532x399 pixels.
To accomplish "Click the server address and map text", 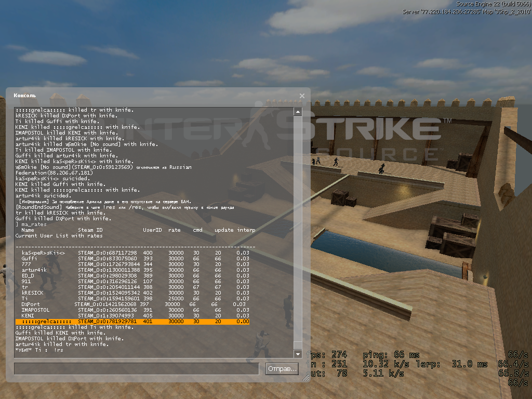I will tap(467, 12).
